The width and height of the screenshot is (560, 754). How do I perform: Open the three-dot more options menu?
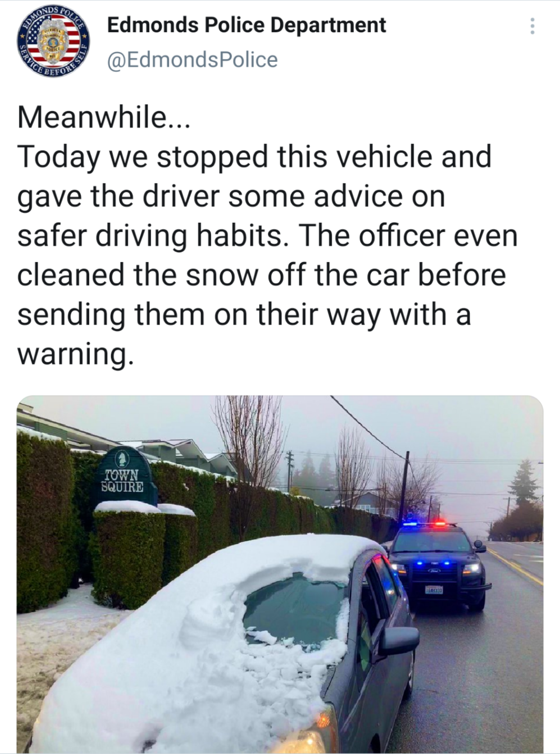click(532, 26)
